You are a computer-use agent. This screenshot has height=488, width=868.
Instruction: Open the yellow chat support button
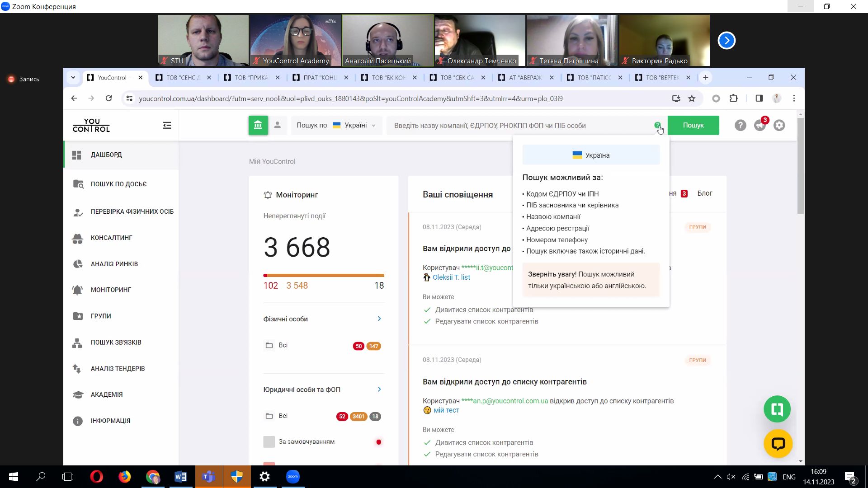(x=778, y=444)
